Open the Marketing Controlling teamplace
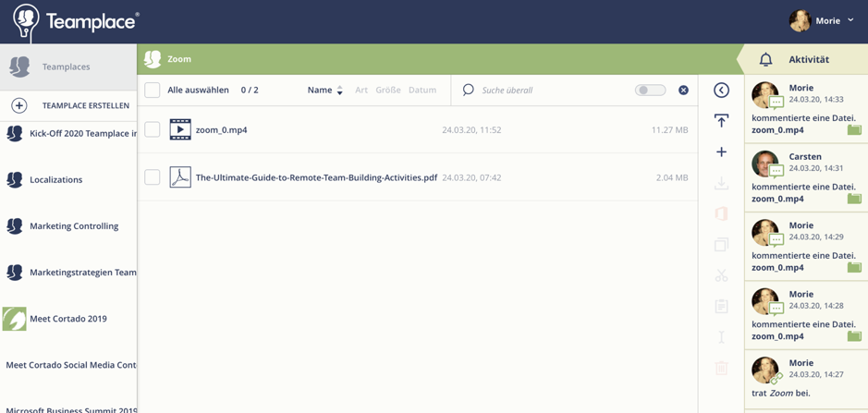The height and width of the screenshot is (413, 868). tap(68, 226)
